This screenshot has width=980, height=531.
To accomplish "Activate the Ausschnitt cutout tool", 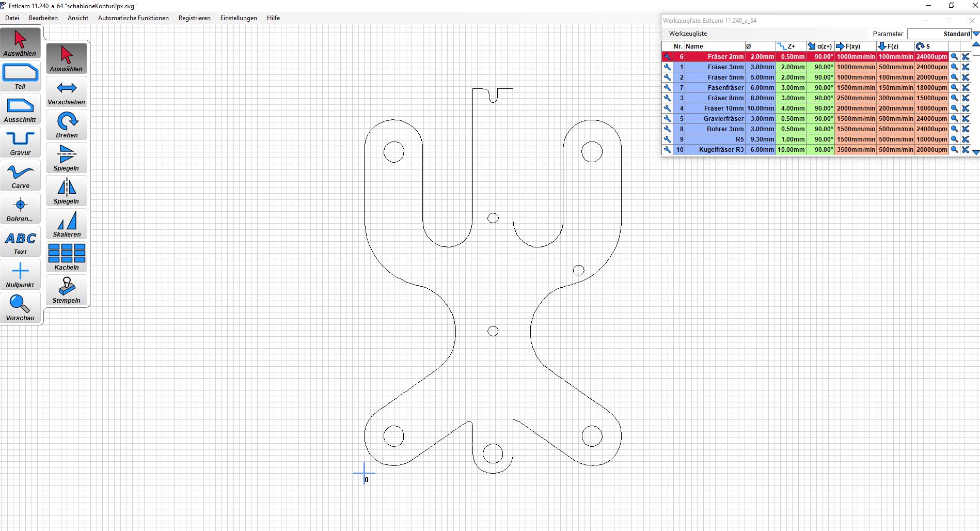I will (x=20, y=110).
